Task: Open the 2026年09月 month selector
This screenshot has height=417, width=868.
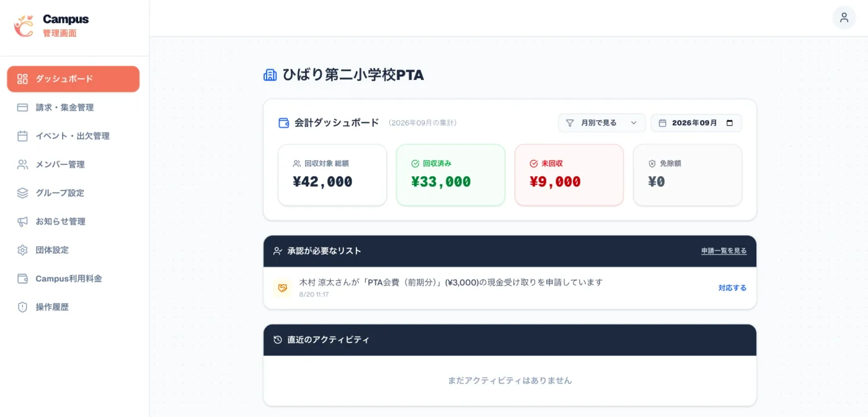Action: point(696,123)
